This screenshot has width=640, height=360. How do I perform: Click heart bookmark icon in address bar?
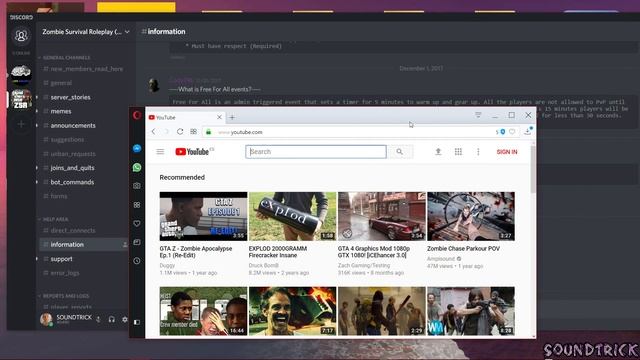(x=512, y=131)
